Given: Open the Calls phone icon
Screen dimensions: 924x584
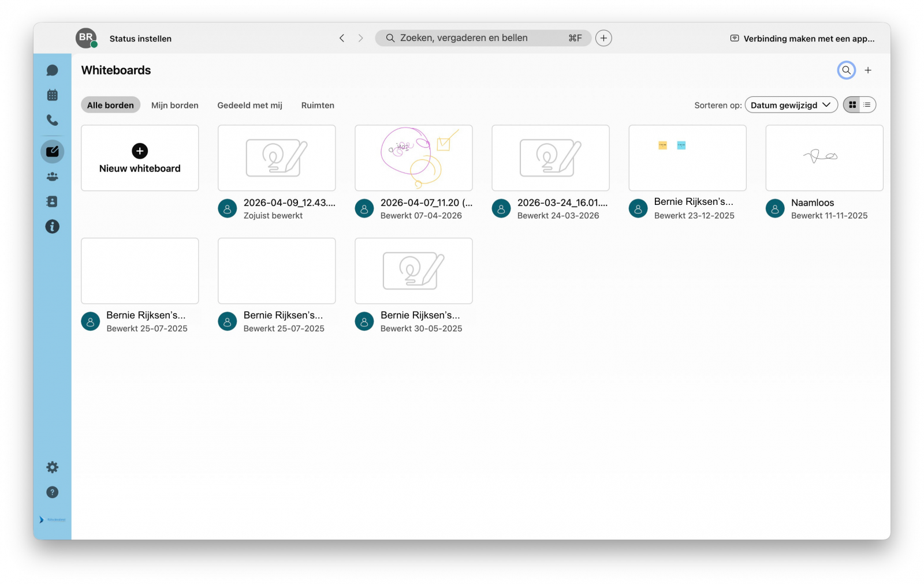Looking at the screenshot, I should pyautogui.click(x=52, y=121).
